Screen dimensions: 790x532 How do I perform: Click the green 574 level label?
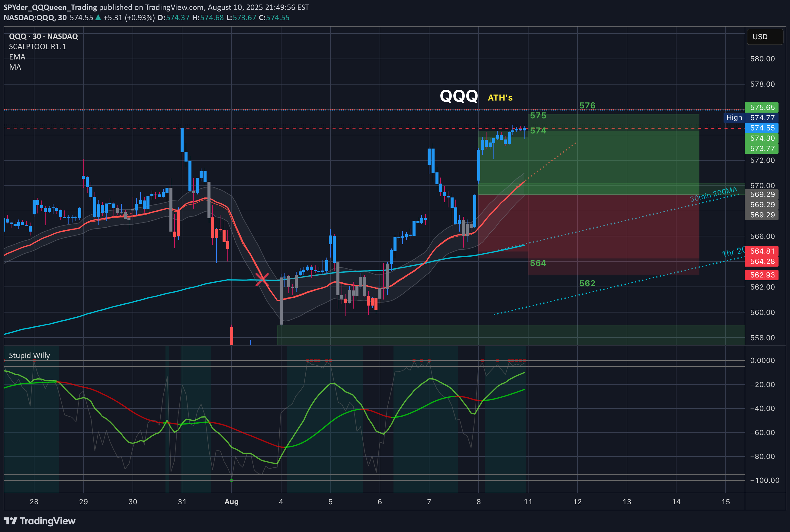[x=538, y=131]
